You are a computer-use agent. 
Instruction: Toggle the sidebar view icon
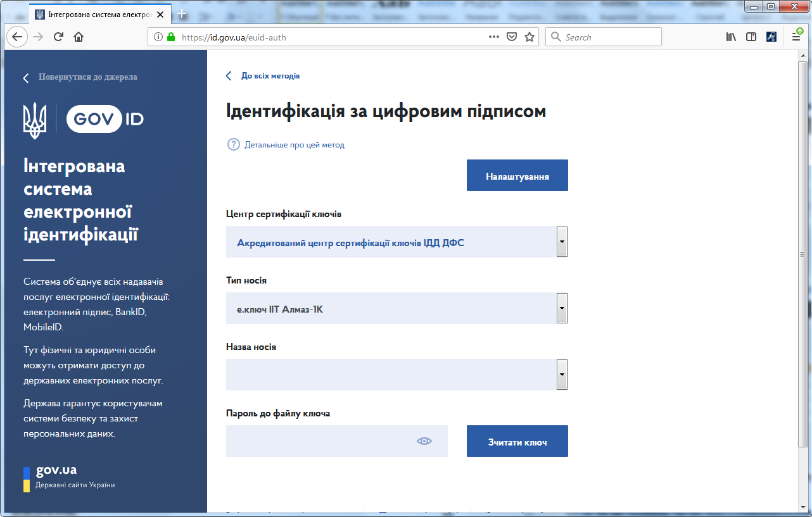751,37
